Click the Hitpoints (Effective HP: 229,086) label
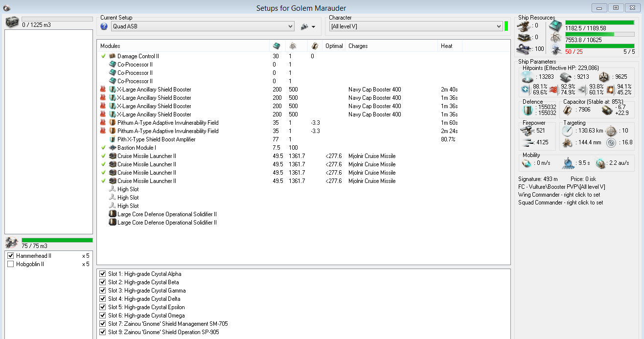The image size is (644, 339). tap(560, 68)
